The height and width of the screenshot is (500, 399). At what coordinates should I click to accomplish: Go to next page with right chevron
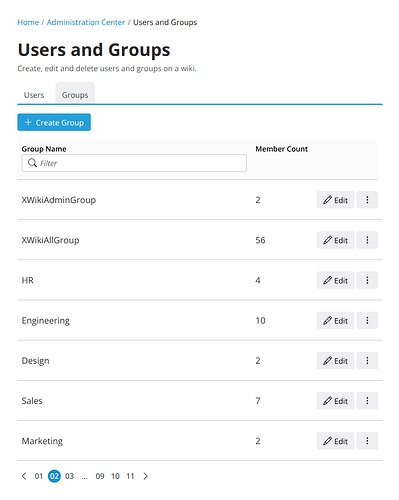[x=145, y=476]
